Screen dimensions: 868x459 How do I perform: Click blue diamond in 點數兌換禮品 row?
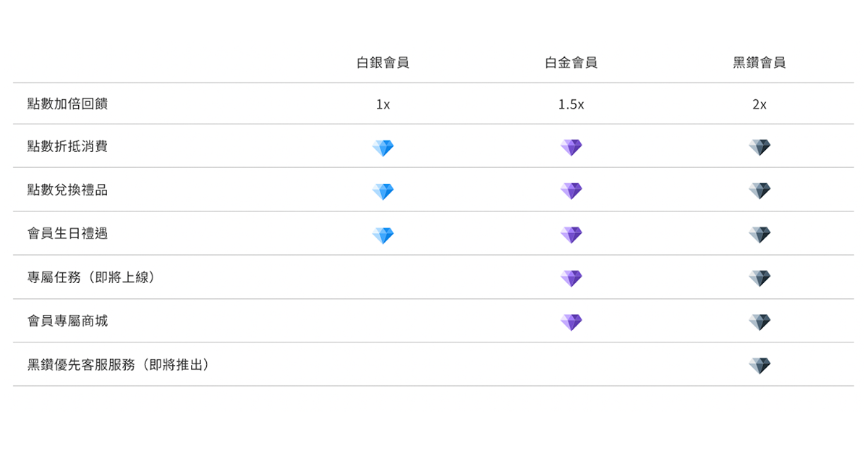pyautogui.click(x=383, y=191)
